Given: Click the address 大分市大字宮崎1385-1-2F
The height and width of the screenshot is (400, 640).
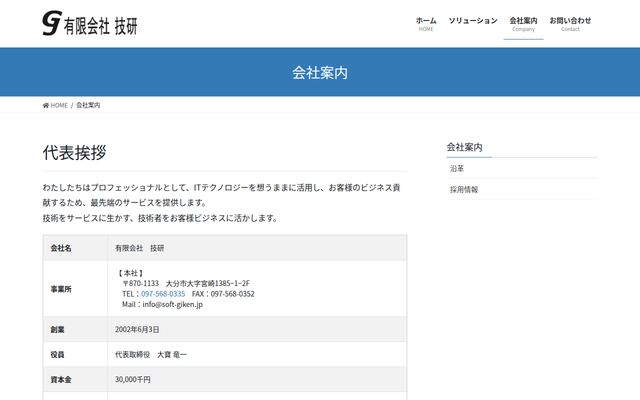Looking at the screenshot, I should click(208, 283).
